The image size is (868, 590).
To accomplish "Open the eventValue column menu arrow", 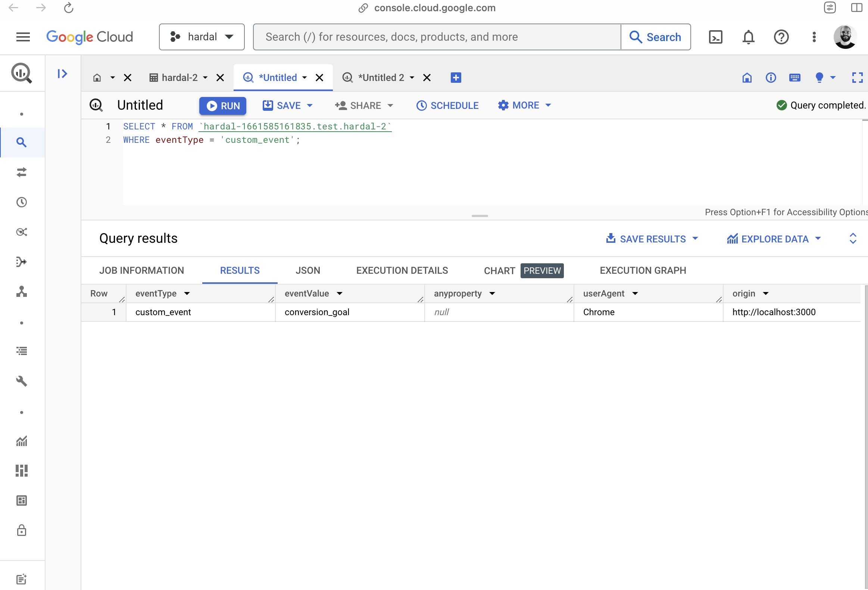I will pyautogui.click(x=340, y=294).
